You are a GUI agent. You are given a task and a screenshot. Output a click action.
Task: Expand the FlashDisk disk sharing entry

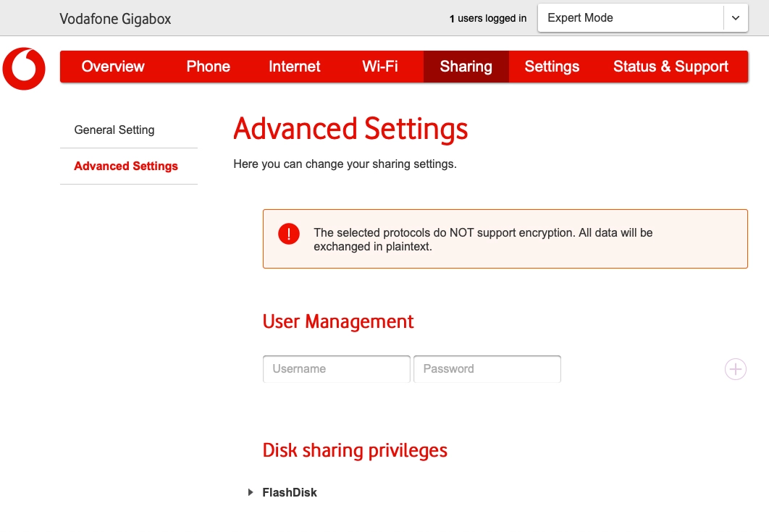[250, 492]
